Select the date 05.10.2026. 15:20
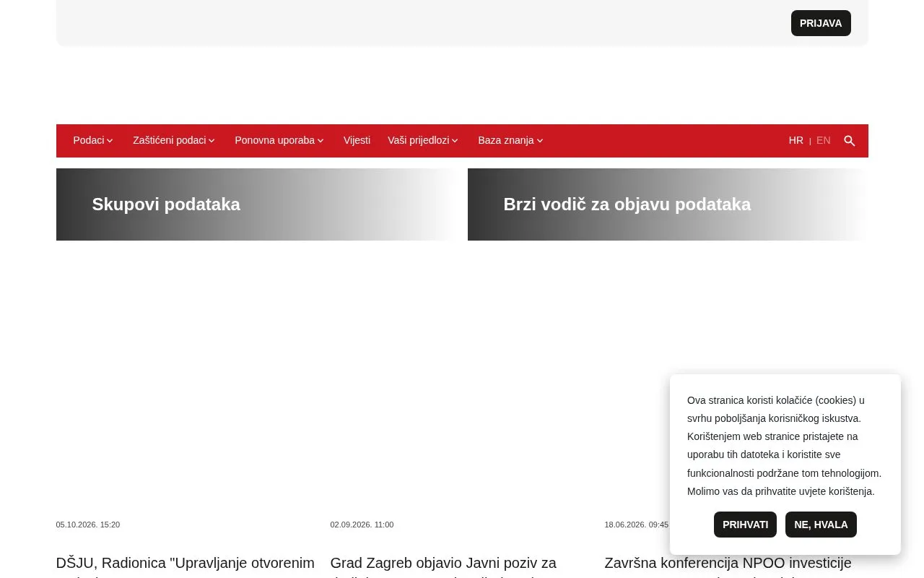The width and height of the screenshot is (924, 578). [88, 525]
